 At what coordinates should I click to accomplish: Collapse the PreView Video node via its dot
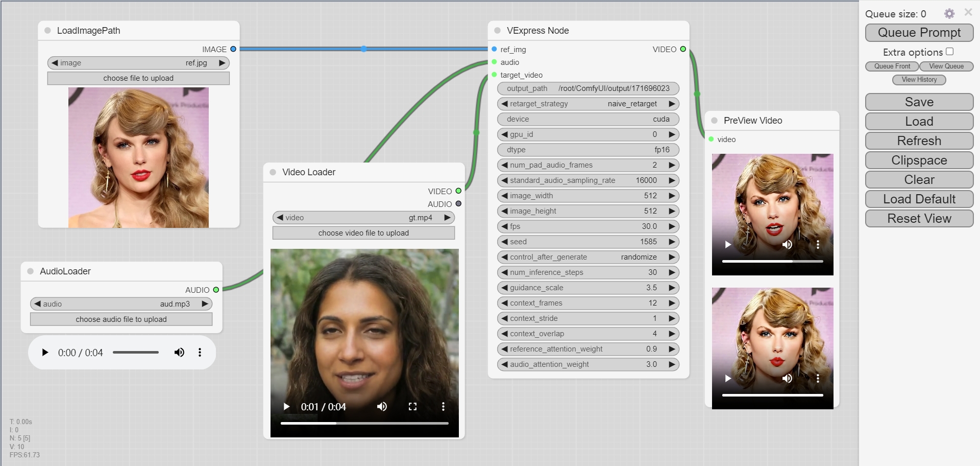(714, 121)
